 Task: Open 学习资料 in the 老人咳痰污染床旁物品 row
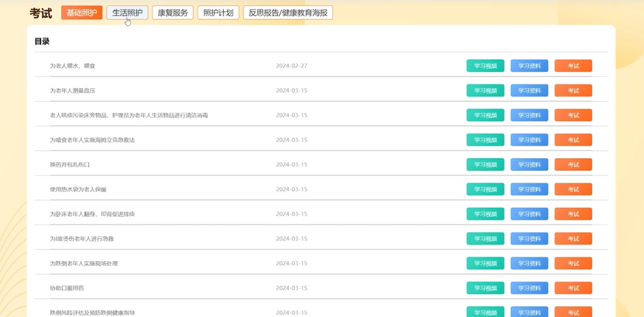[529, 115]
